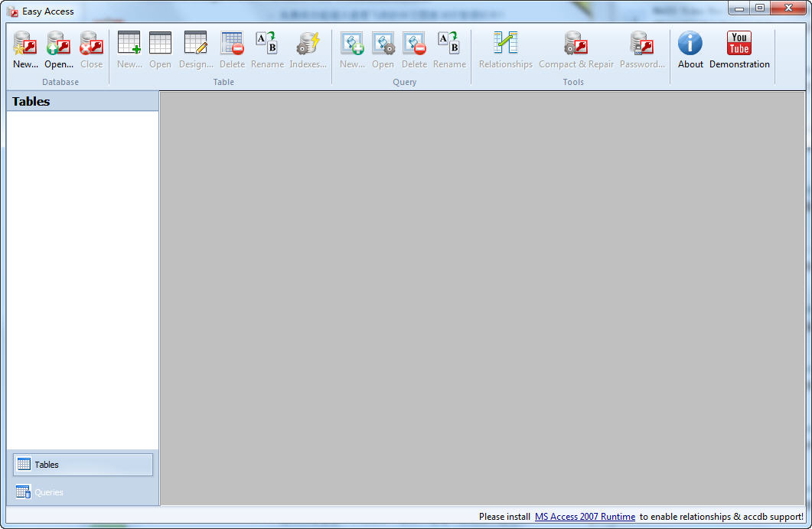The image size is (812, 529).
Task: Switch to Queries pane
Action: click(83, 492)
